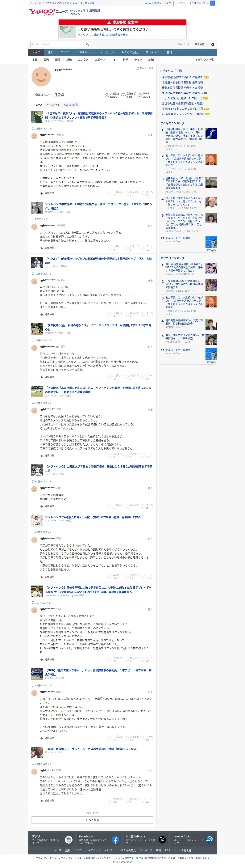Click the X (旧Twitter) icon in footer
245x868 pixels.
[162, 840]
